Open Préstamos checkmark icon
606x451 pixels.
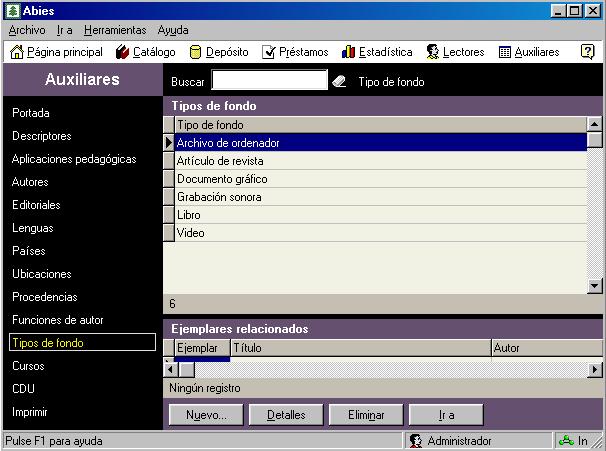pos(269,52)
